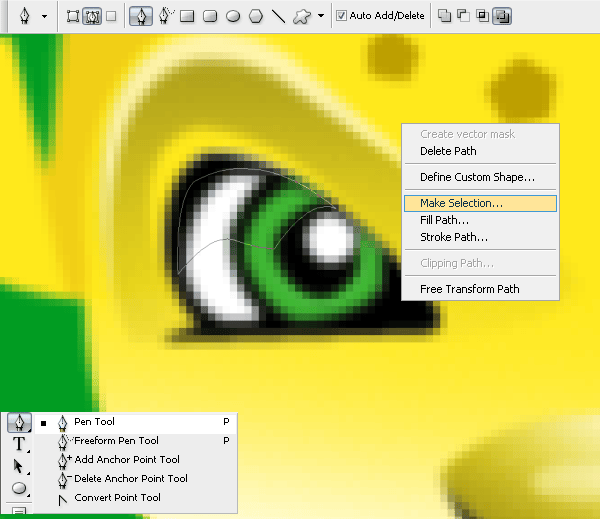Click Free Transform Path menu entry
Image resolution: width=600 pixels, height=519 pixels.
[469, 289]
